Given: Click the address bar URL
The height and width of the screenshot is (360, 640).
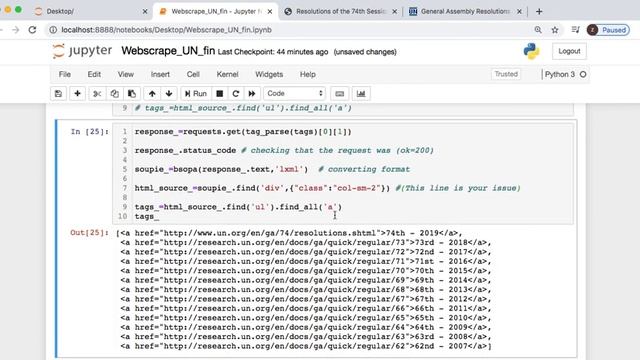Looking at the screenshot, I should tap(166, 30).
